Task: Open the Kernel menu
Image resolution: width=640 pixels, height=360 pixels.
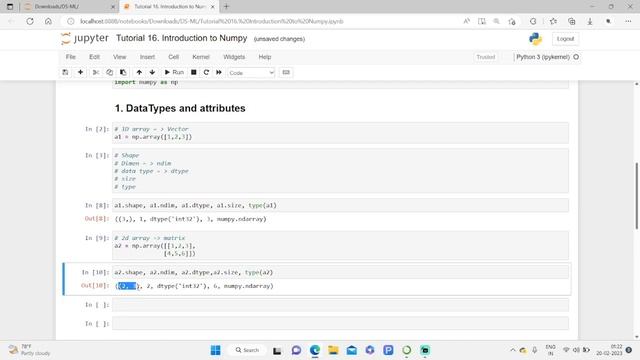Action: [x=201, y=57]
